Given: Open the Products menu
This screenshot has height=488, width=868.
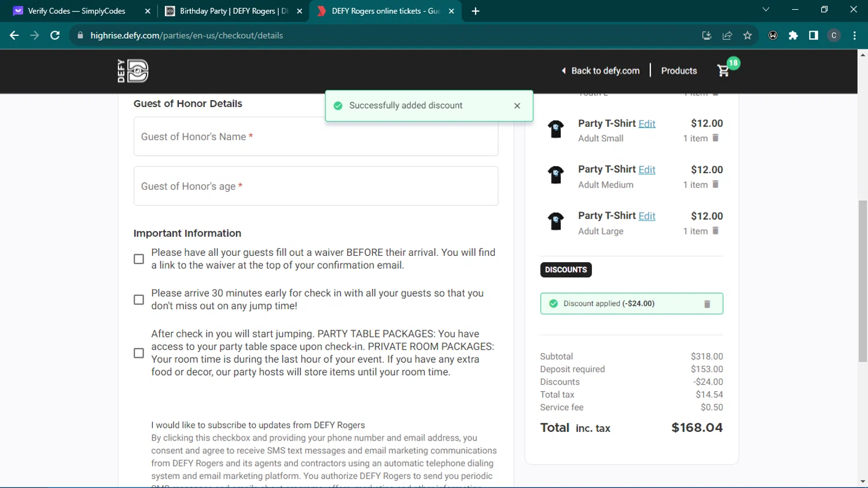Looking at the screenshot, I should (x=679, y=71).
